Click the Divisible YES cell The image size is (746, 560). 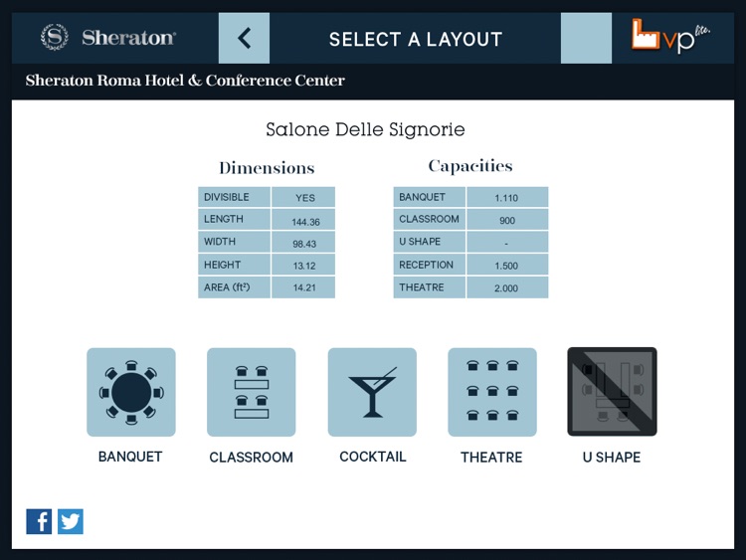click(303, 197)
